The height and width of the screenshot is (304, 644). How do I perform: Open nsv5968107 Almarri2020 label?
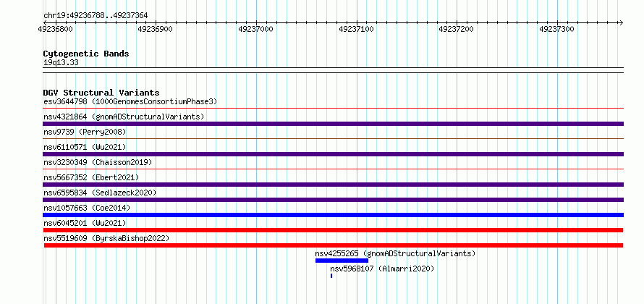pos(382,269)
